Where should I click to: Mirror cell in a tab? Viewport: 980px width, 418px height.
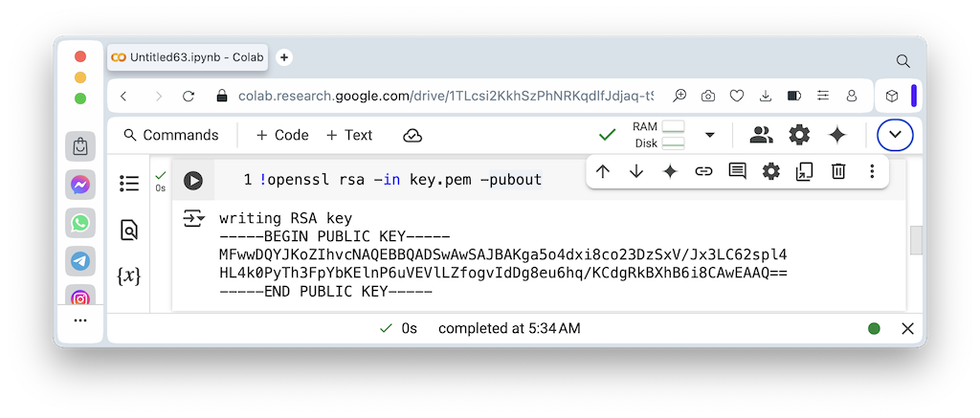[804, 171]
